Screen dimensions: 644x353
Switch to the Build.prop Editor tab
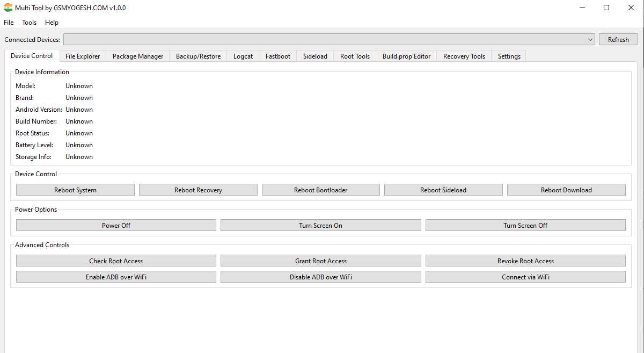point(406,56)
